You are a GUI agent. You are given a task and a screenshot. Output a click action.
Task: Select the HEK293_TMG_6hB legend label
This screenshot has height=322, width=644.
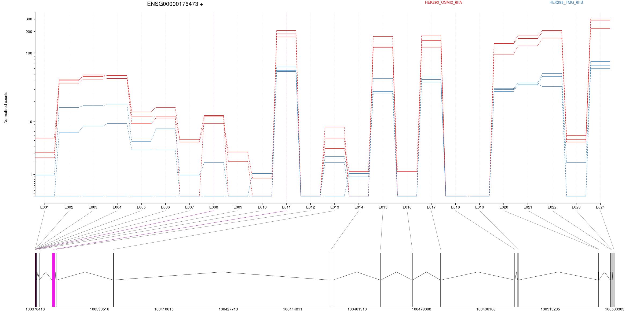(566, 2)
